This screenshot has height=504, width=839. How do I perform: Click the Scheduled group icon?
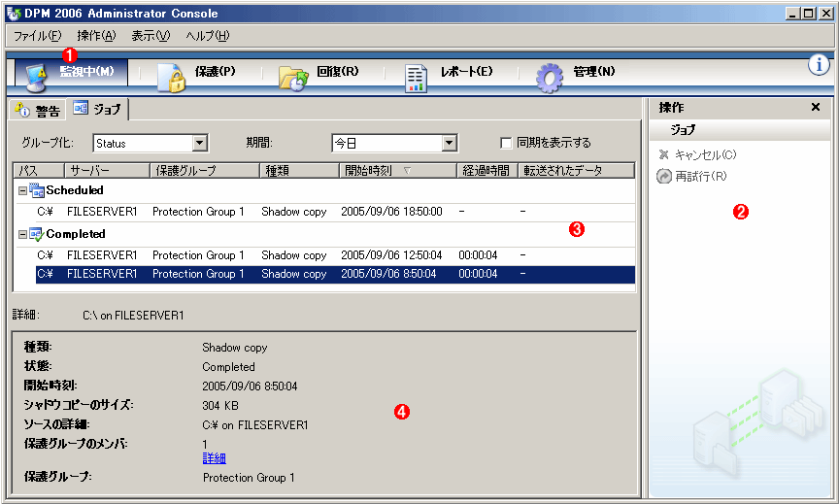click(x=36, y=190)
